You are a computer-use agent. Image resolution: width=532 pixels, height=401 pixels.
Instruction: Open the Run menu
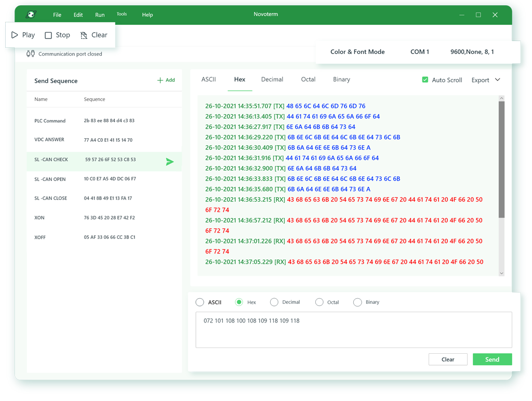tap(100, 15)
